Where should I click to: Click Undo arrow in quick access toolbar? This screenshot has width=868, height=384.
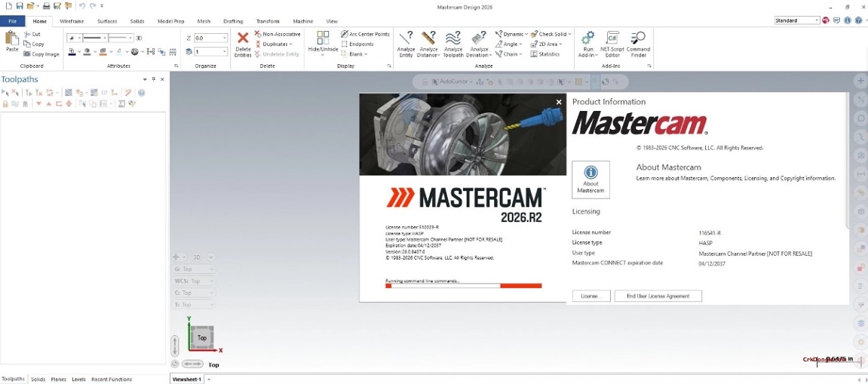pyautogui.click(x=82, y=5)
